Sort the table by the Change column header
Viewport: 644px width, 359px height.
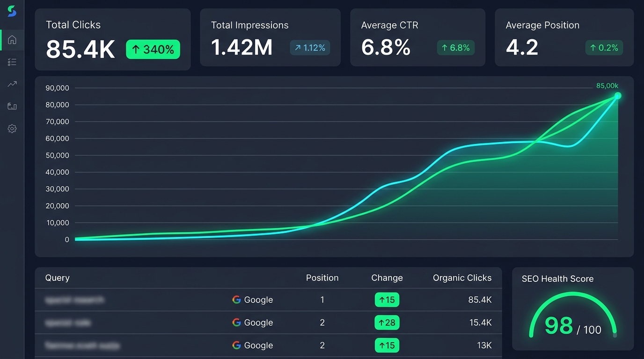(x=387, y=278)
